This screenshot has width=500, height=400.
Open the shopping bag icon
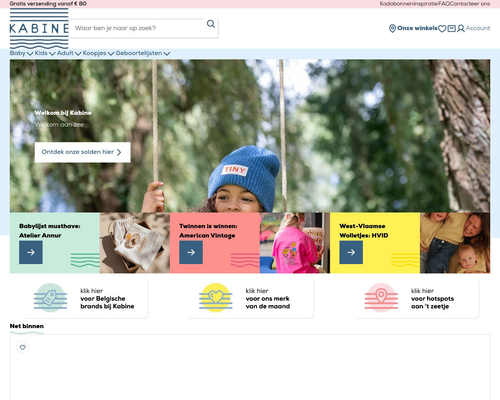click(x=451, y=28)
